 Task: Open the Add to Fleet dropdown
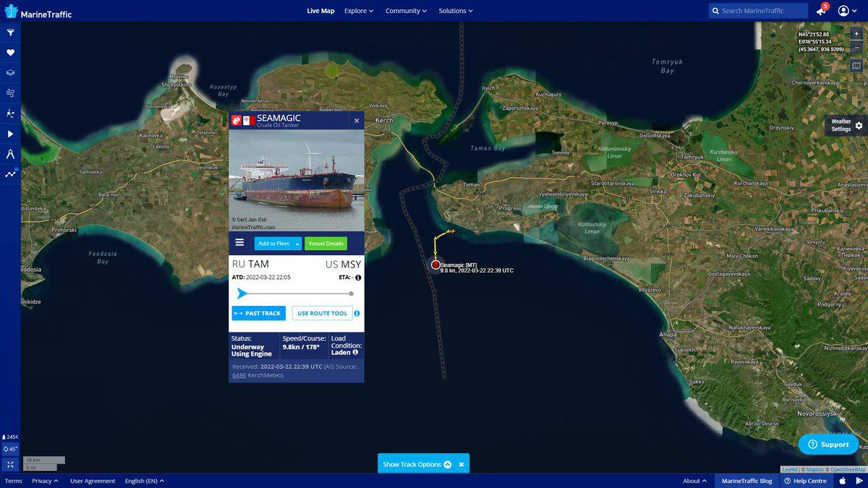pyautogui.click(x=278, y=244)
